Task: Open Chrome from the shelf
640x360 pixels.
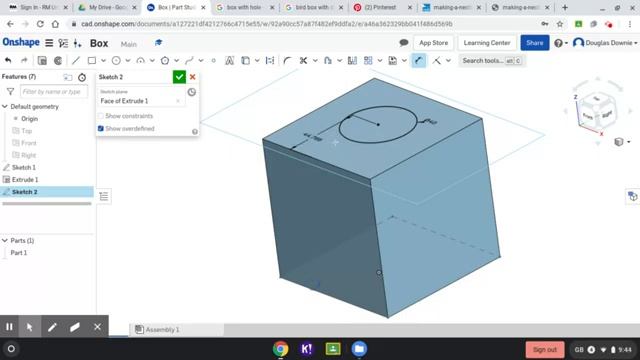Action: tap(280, 349)
